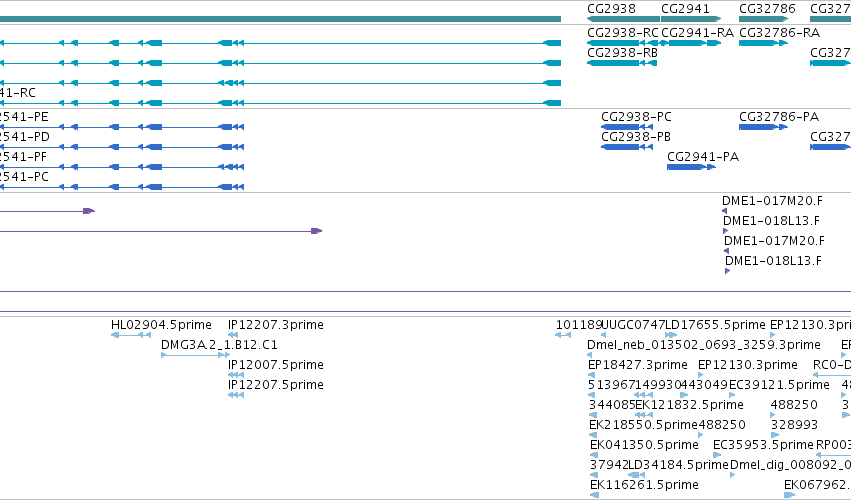
Task: Open the Dmel_neb_013502_0693_3259.3prime label
Action: 704,345
